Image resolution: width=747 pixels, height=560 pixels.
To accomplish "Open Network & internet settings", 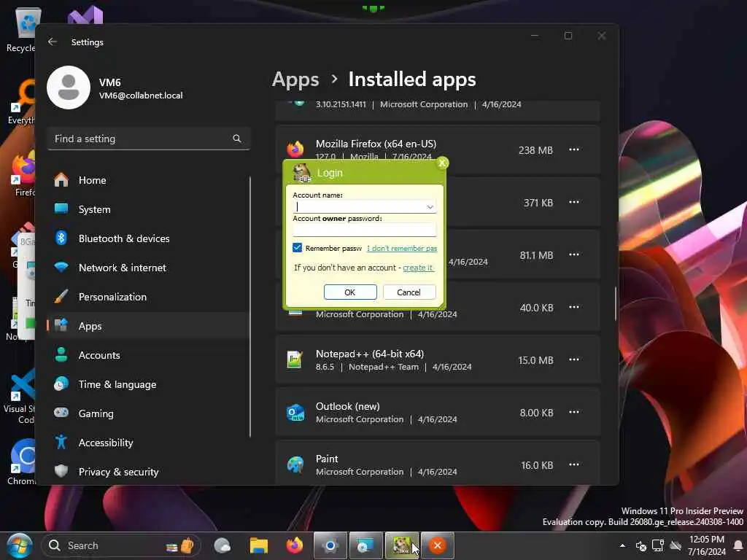I will 147,268.
